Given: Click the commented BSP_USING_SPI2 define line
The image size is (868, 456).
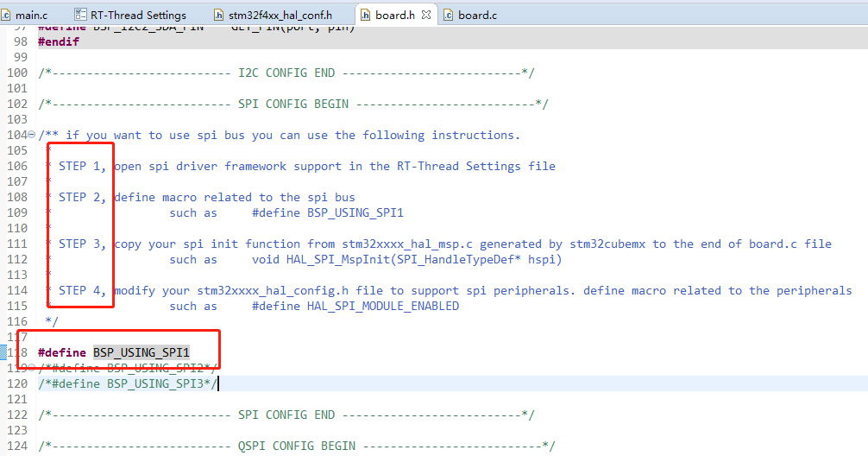Looking at the screenshot, I should [128, 368].
